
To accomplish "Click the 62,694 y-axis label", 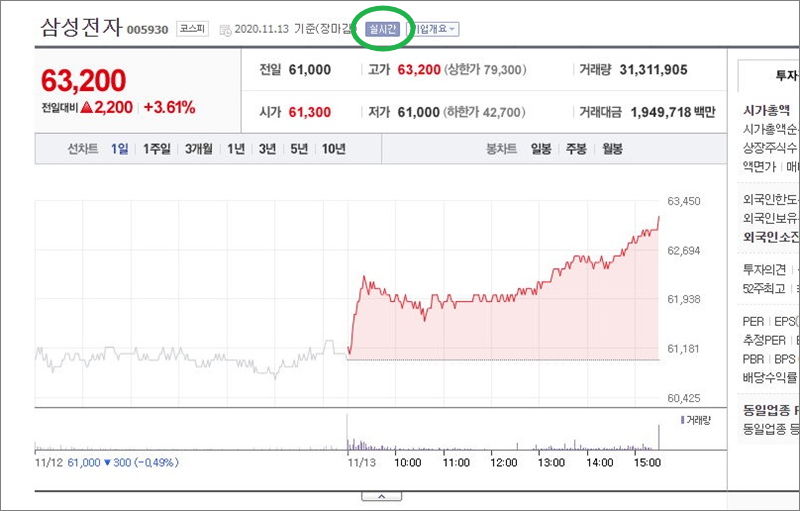I will (x=684, y=250).
